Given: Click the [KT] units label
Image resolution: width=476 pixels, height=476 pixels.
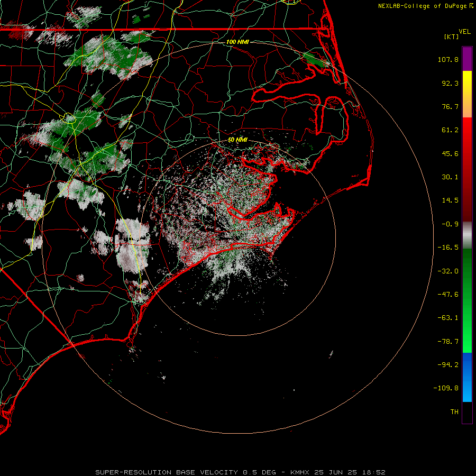Looking at the screenshot, I should 452,36.
